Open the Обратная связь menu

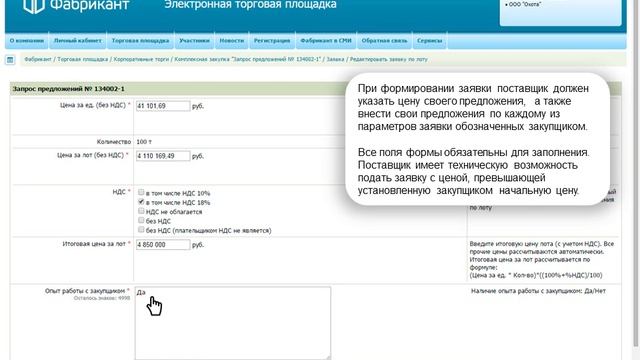pos(384,41)
